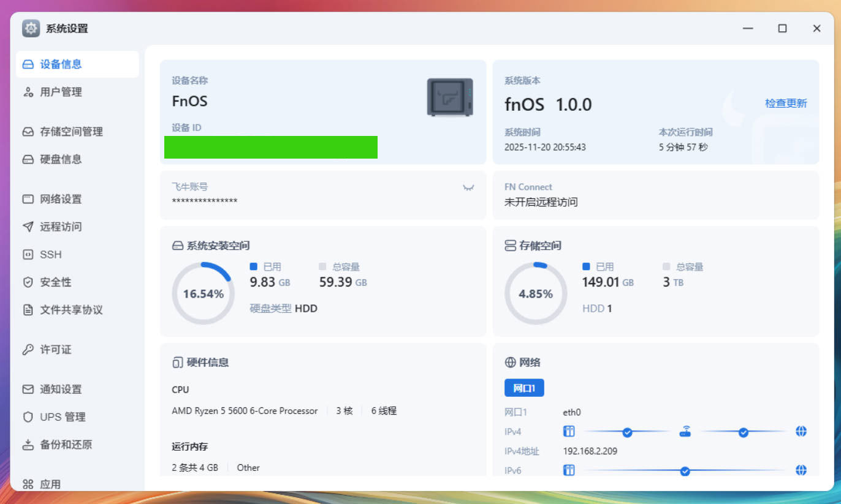Click the 安全性 shield icon
Image resolution: width=841 pixels, height=504 pixels.
tap(28, 282)
